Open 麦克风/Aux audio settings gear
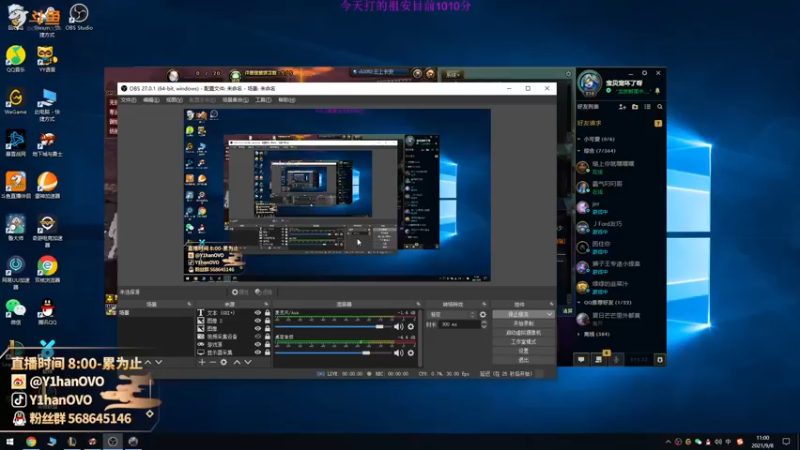This screenshot has width=800, height=450. point(411,327)
